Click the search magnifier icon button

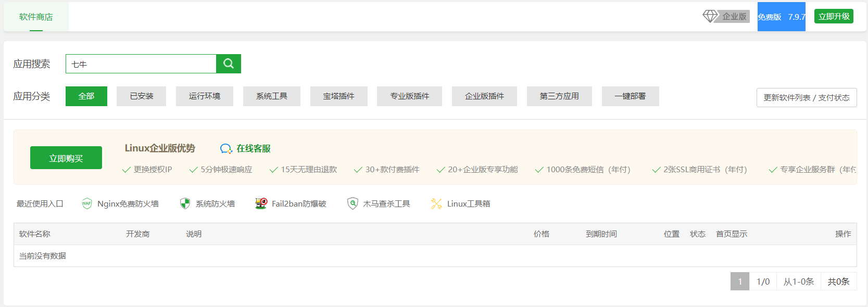229,63
